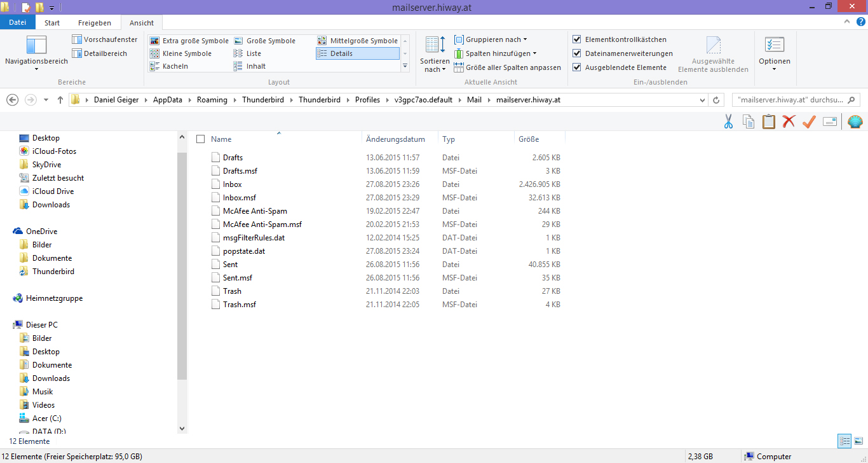Sort files by the Typ column header
This screenshot has height=463, width=868.
tap(476, 139)
